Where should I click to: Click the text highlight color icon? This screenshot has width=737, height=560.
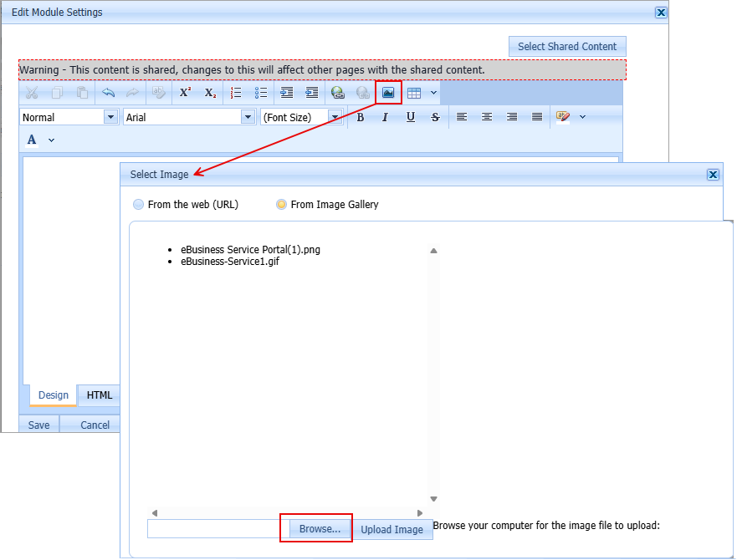(x=563, y=117)
